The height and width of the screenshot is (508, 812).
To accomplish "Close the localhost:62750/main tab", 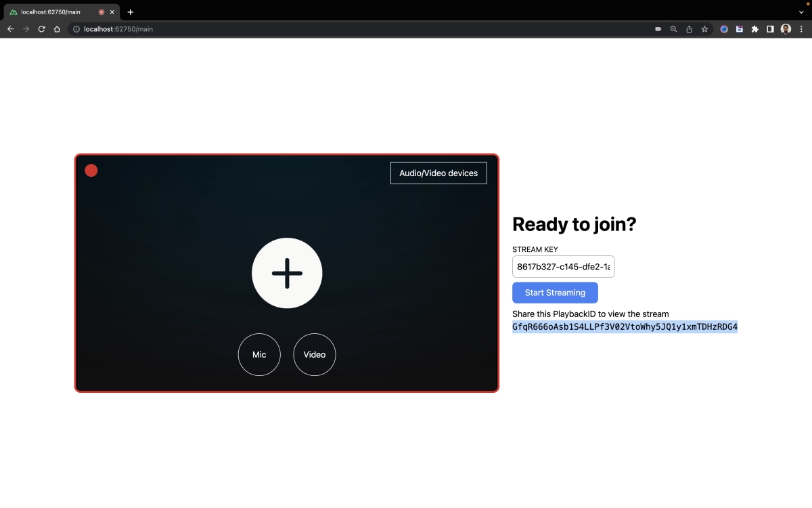I will pyautogui.click(x=112, y=12).
